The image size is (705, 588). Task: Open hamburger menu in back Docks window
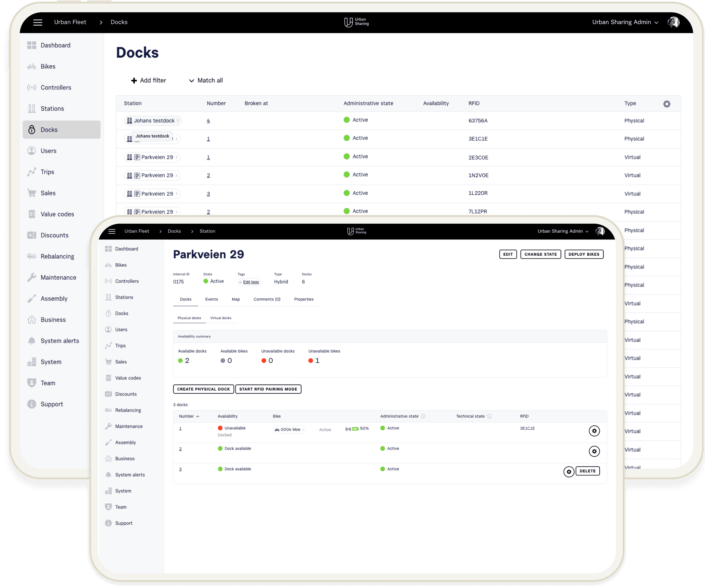coord(38,22)
